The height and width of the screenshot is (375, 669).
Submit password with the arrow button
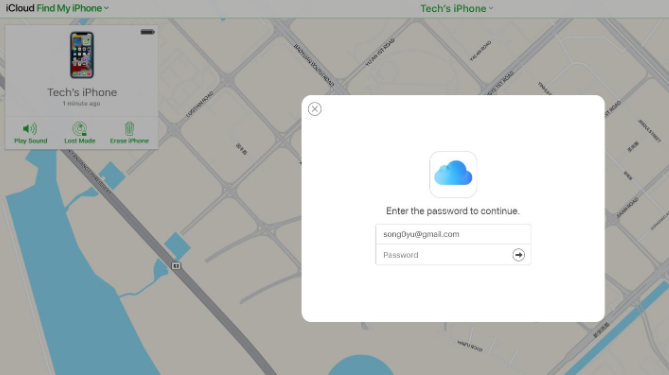(x=518, y=255)
